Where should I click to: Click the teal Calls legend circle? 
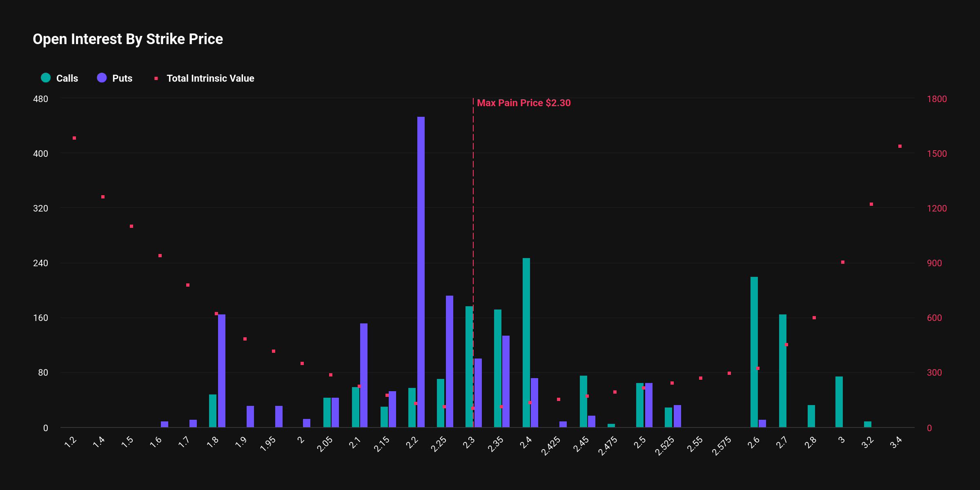click(46, 78)
